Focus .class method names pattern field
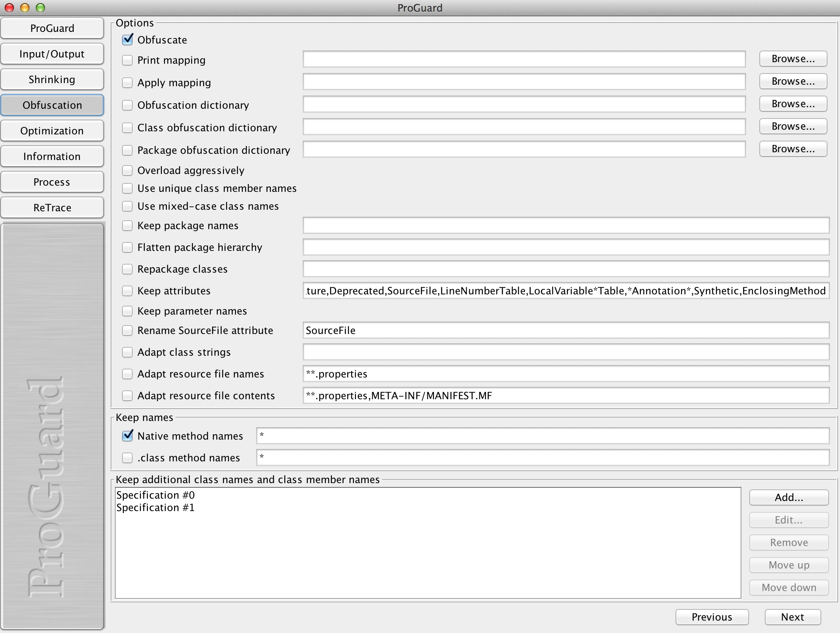This screenshot has height=633, width=840. 543,457
